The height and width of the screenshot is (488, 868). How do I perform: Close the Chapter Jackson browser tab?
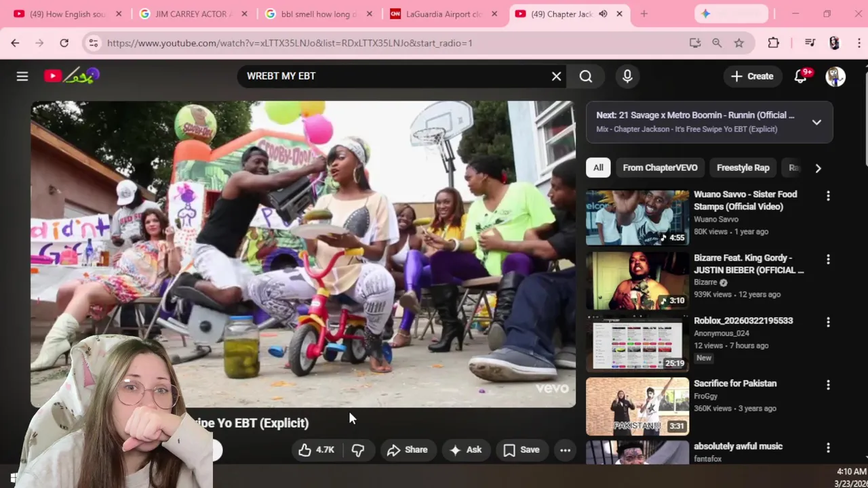coord(619,14)
